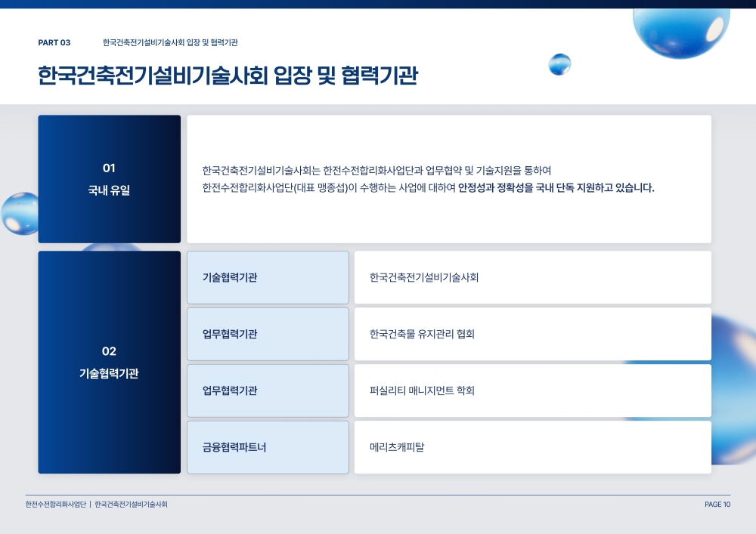This screenshot has width=756, height=534.
Task: Click 업무협력기관 cell beside 한국건축물 유지관리 협회
Action: tap(268, 334)
